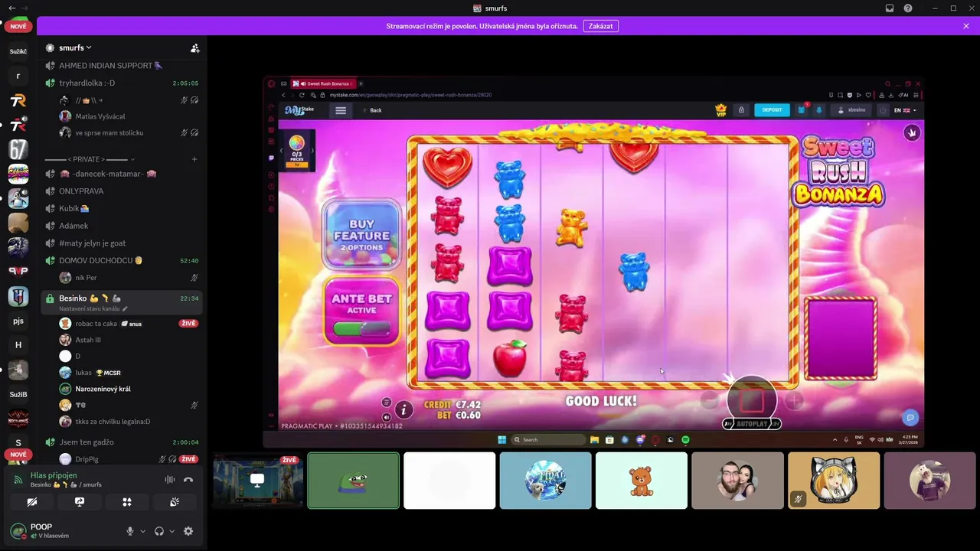Select teddy bear participant tile
The image size is (980, 551).
coord(642,481)
